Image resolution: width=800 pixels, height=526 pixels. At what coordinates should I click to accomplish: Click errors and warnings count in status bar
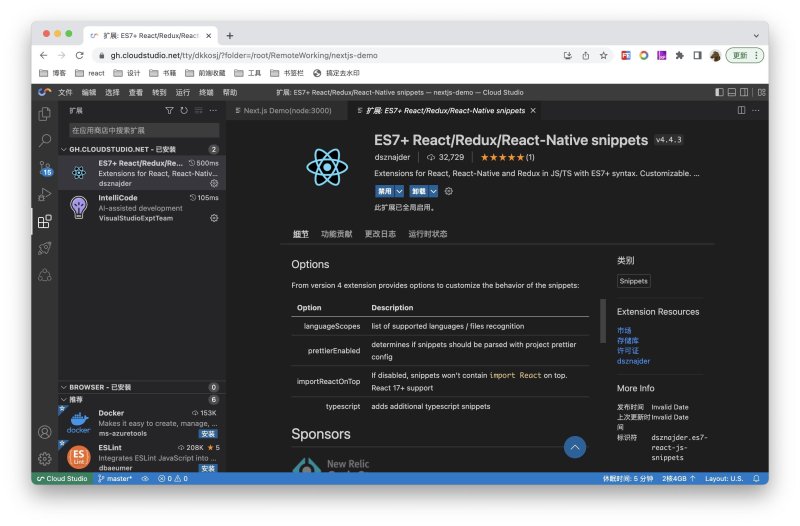click(172, 479)
